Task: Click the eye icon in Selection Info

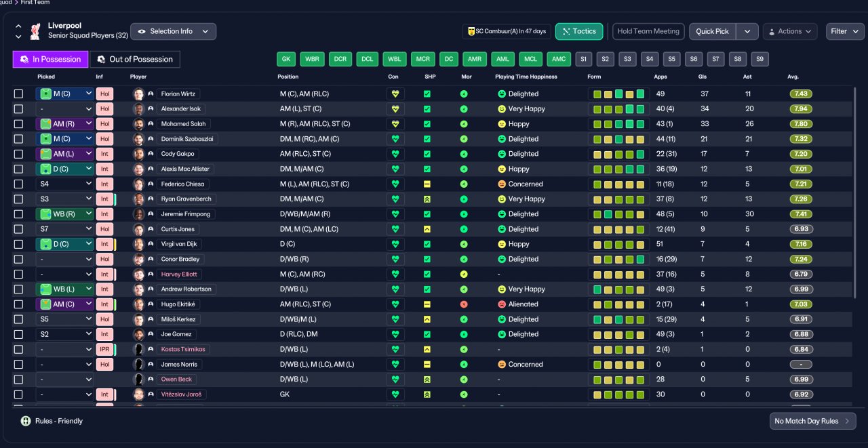Action: coord(142,31)
